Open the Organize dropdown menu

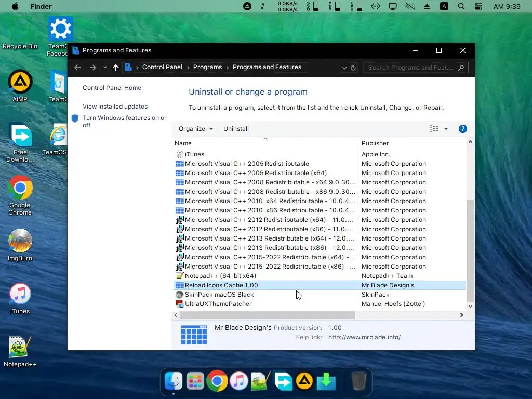coord(196,129)
